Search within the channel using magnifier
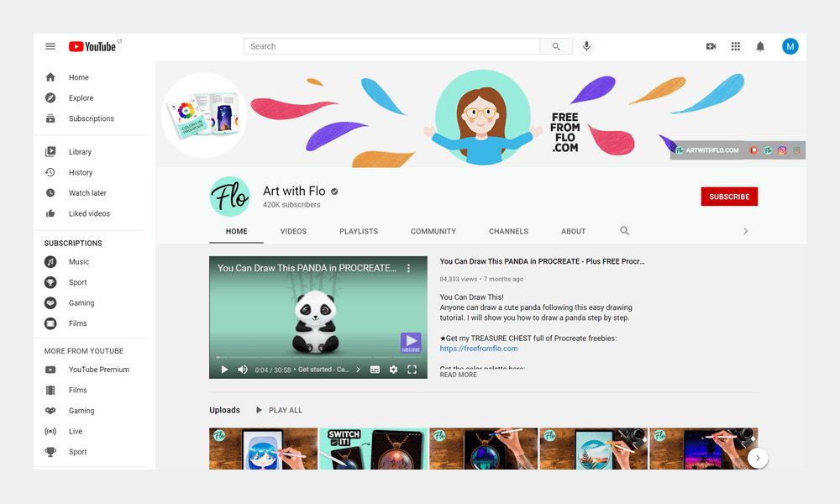This screenshot has width=840, height=504. coord(625,231)
